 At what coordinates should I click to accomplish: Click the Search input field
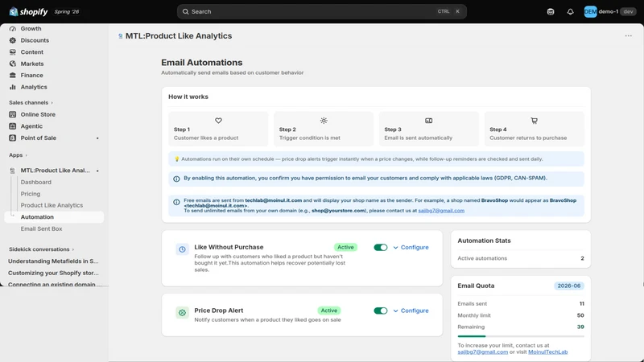pyautogui.click(x=321, y=11)
